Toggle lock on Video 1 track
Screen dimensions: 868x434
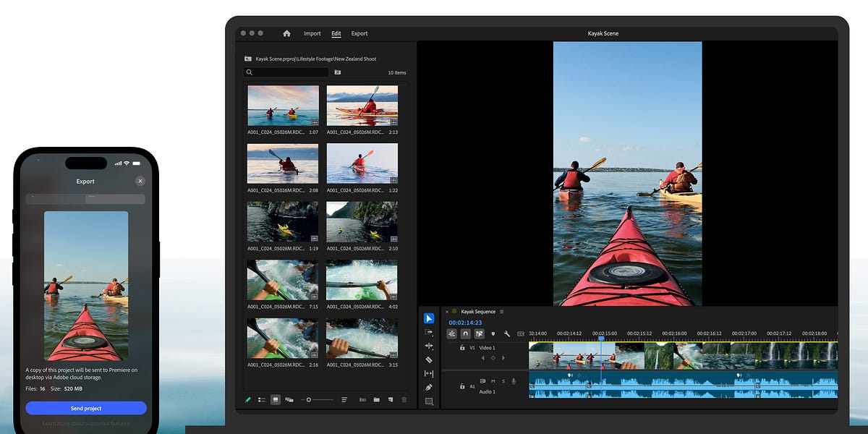462,347
